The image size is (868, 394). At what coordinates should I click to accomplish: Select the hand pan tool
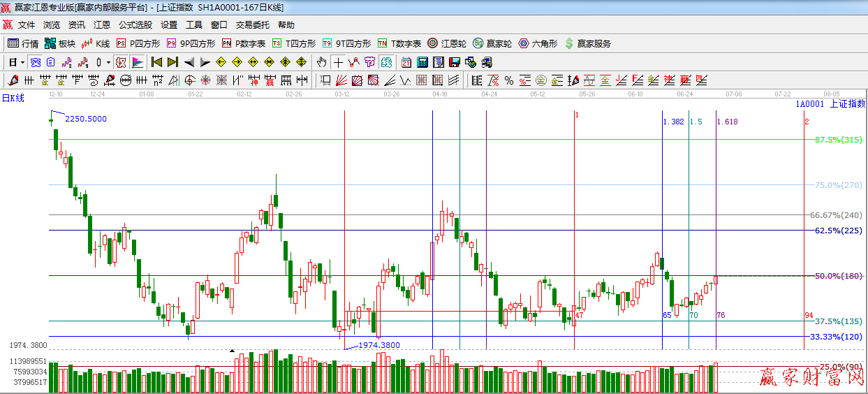[321, 62]
